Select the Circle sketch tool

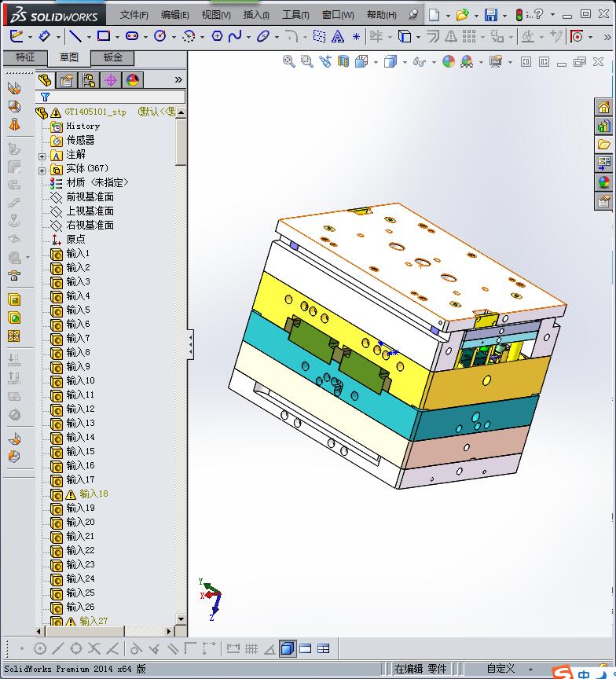pos(160,36)
